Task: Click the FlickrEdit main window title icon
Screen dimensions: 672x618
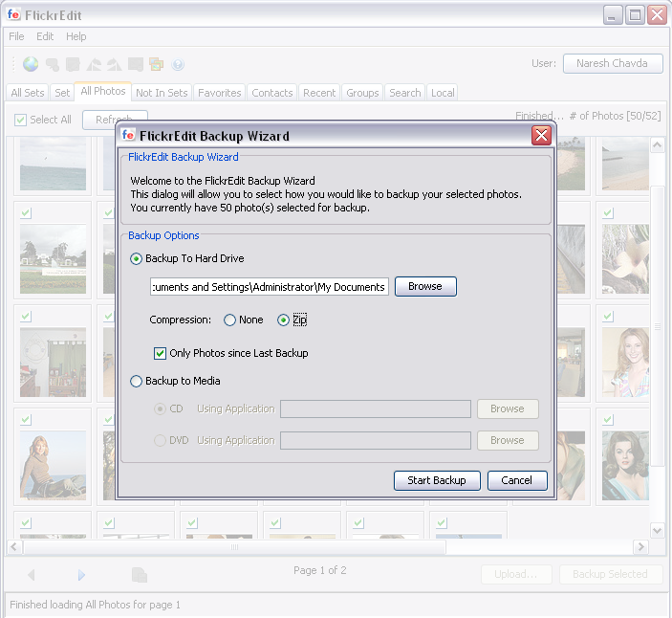Action: coord(13,14)
